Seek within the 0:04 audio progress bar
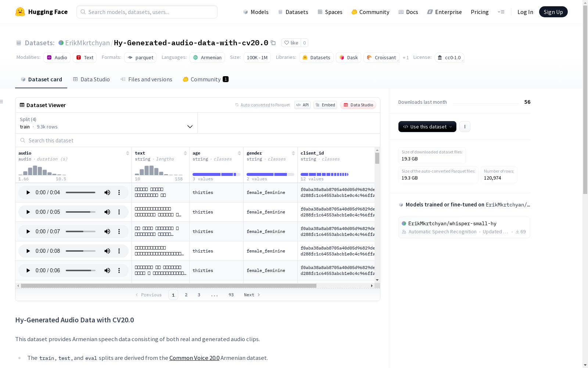 pos(80,192)
